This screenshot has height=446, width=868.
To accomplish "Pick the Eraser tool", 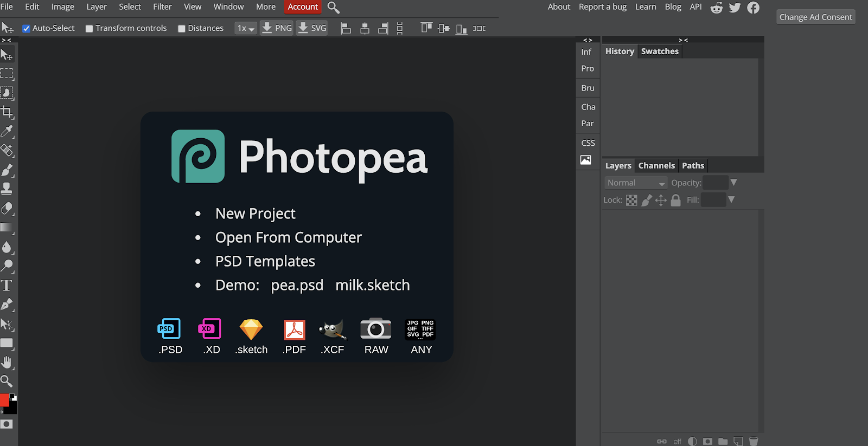I will (7, 209).
